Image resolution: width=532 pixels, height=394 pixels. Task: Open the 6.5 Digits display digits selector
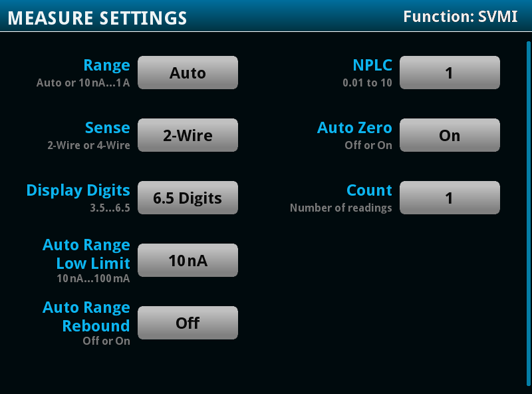point(188,198)
